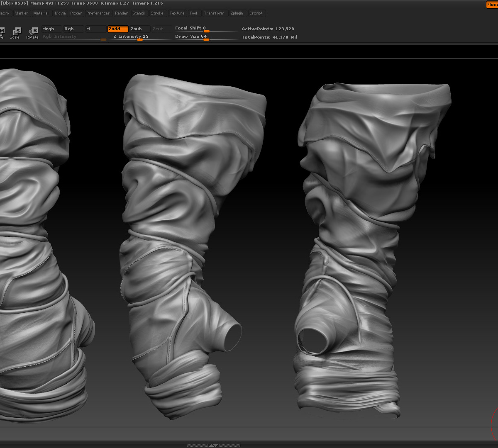This screenshot has width=498, height=448.
Task: Click the orange Menus button
Action: 492,5
